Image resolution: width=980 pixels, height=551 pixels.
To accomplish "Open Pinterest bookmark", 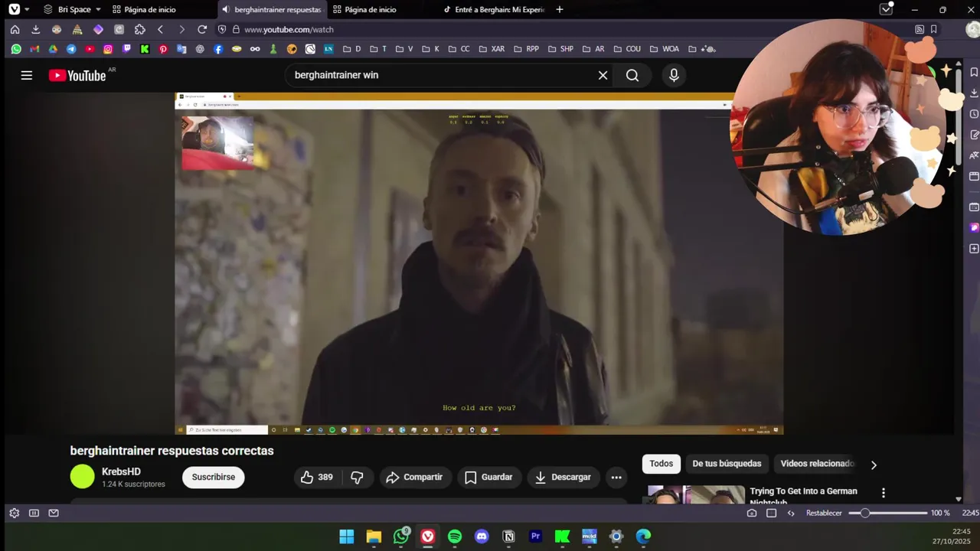I will click(x=163, y=49).
